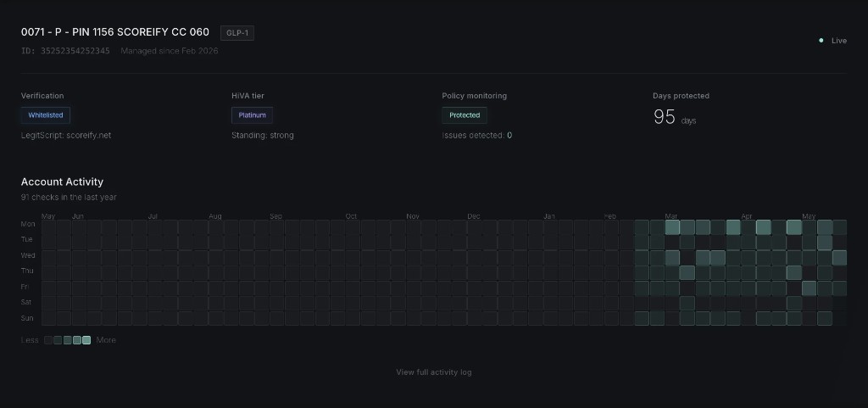Click the Protected policy monitoring badge
868x408 pixels.
point(465,115)
